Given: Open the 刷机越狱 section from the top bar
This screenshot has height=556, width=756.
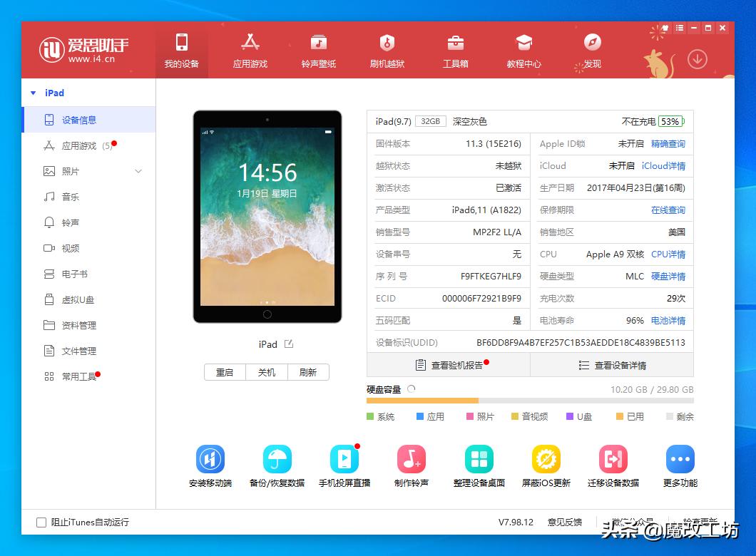Looking at the screenshot, I should point(387,50).
